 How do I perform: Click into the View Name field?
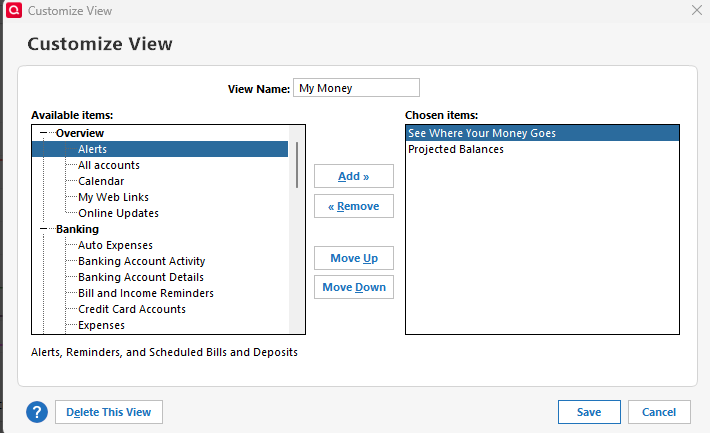click(x=356, y=88)
